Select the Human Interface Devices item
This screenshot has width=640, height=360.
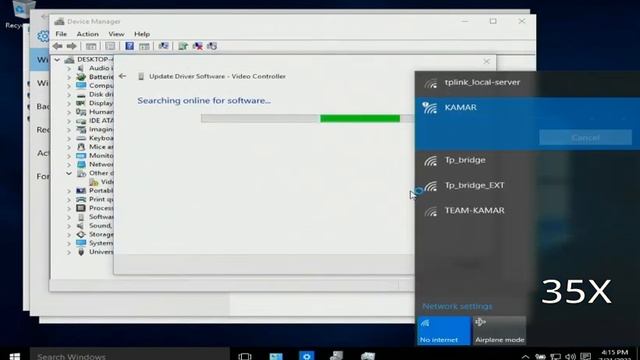(x=101, y=112)
